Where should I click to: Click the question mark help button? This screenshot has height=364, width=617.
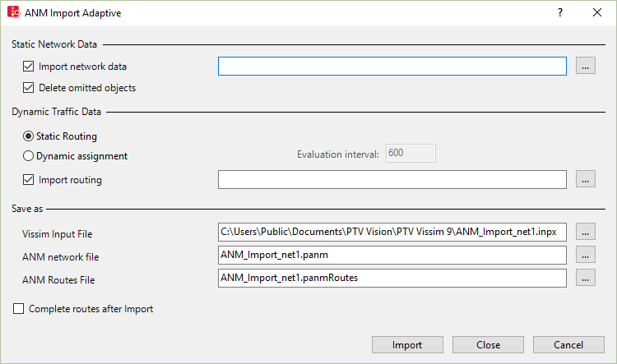[559, 12]
